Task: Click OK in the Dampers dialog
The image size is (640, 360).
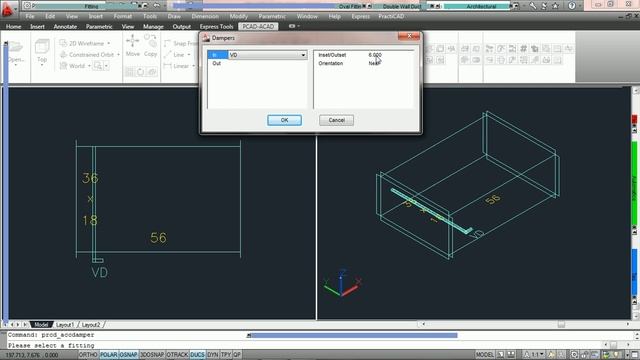Action: click(x=284, y=120)
